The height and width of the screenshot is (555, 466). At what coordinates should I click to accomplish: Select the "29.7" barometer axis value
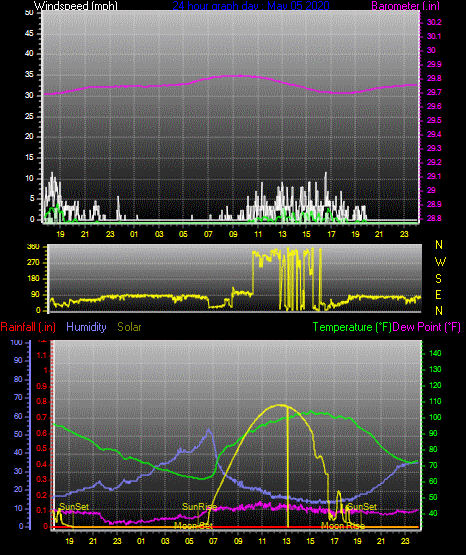tap(434, 92)
